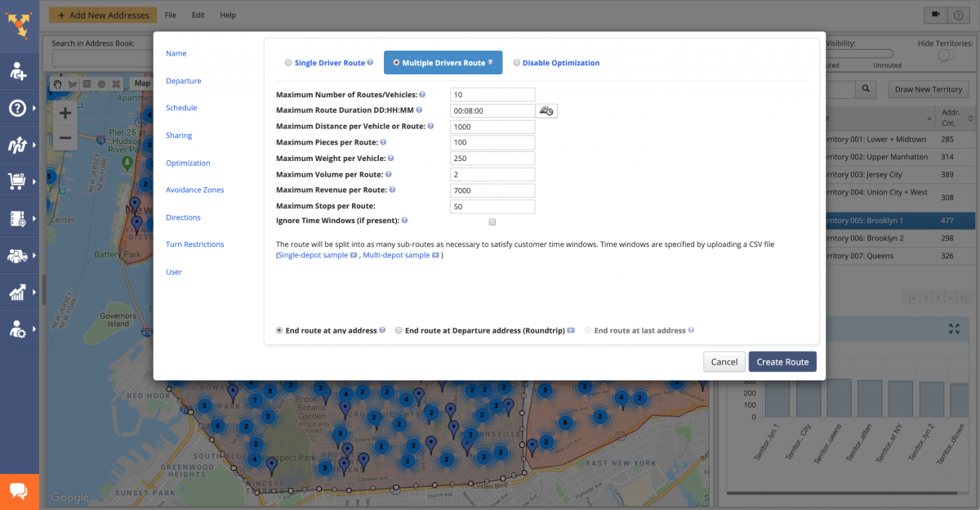The height and width of the screenshot is (510, 980).
Task: Switch to the Name settings tab
Action: tap(176, 53)
